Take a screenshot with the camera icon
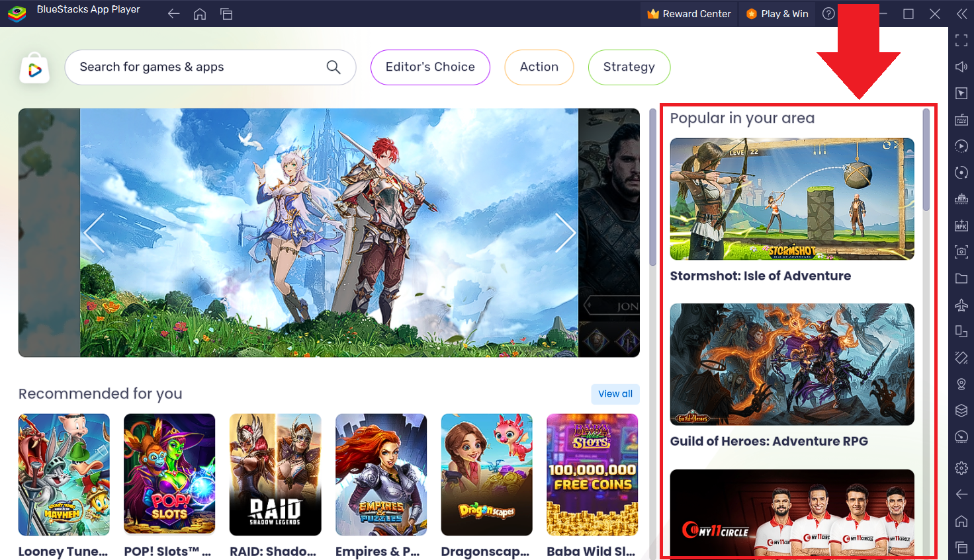 961,252
